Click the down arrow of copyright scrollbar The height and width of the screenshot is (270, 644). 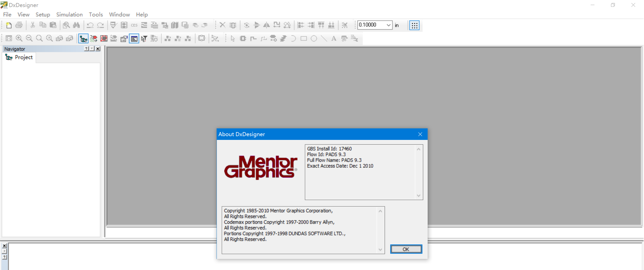380,249
